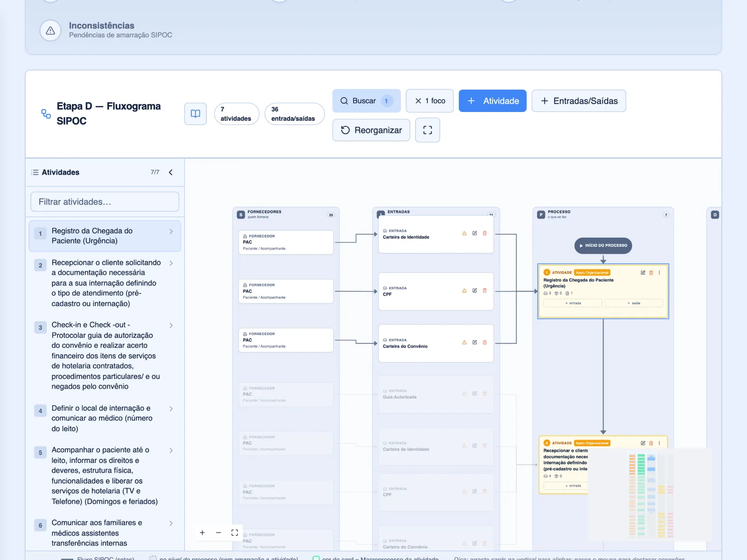Click the S Fornecedores column badge
Screen dimensions: 747x560
point(241,215)
